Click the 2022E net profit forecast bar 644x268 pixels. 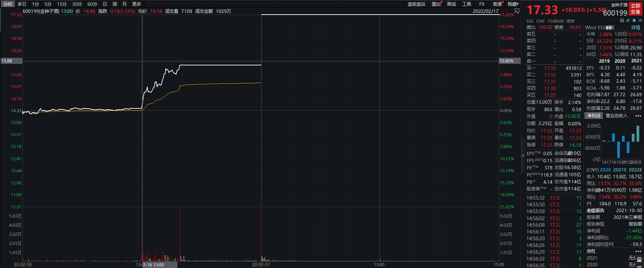click(638, 134)
